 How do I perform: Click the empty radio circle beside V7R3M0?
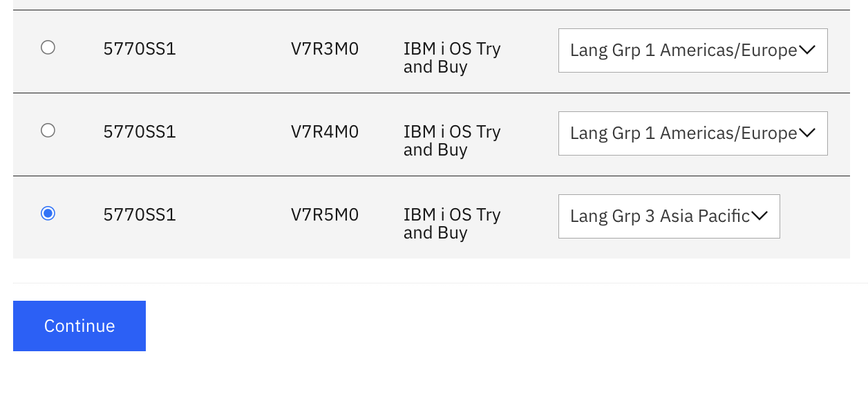click(x=48, y=47)
